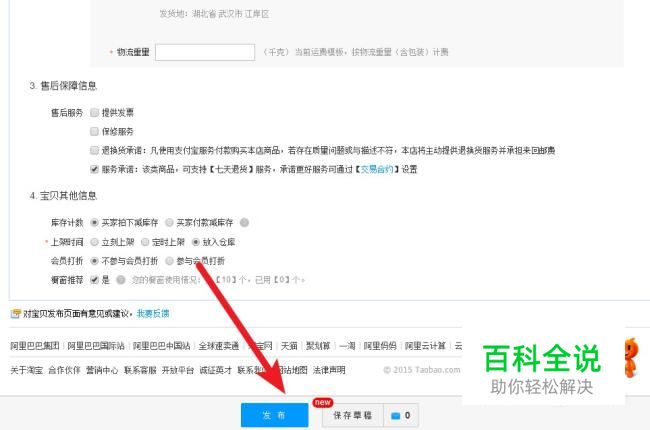The height and width of the screenshot is (430, 650).
Task: Select 立刻上架 radio button
Action: (x=95, y=242)
